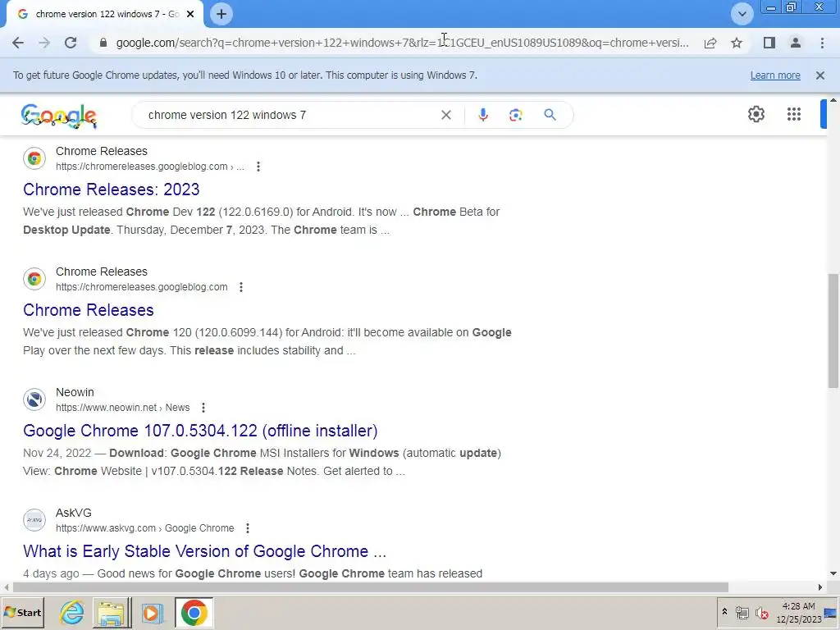840x630 pixels.
Task: Open the Chrome Releases result link
Action: 89,309
